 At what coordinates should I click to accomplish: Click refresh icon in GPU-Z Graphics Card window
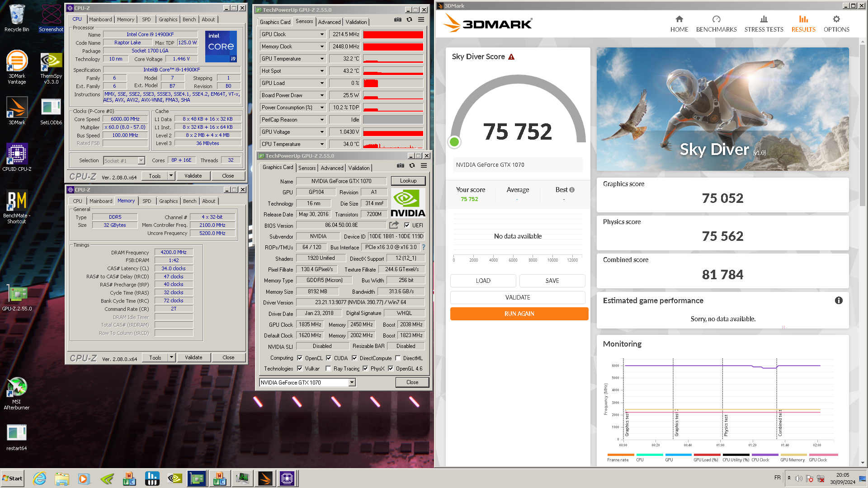click(x=412, y=166)
